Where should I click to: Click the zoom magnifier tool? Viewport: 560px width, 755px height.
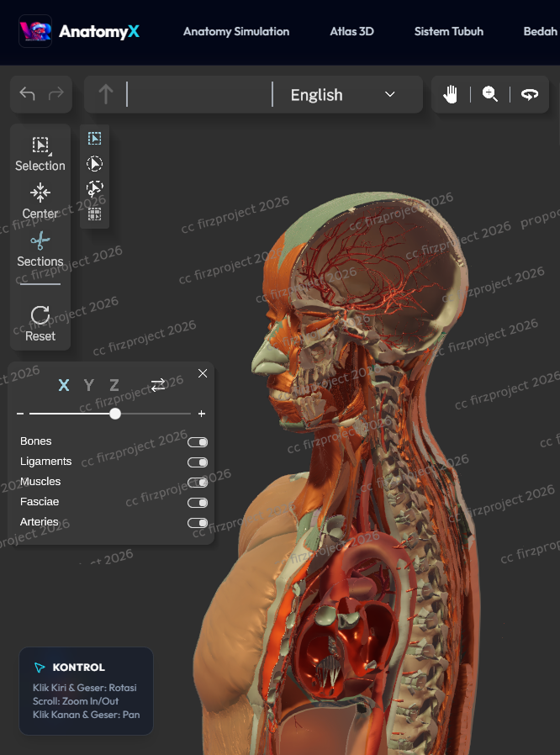(x=489, y=94)
